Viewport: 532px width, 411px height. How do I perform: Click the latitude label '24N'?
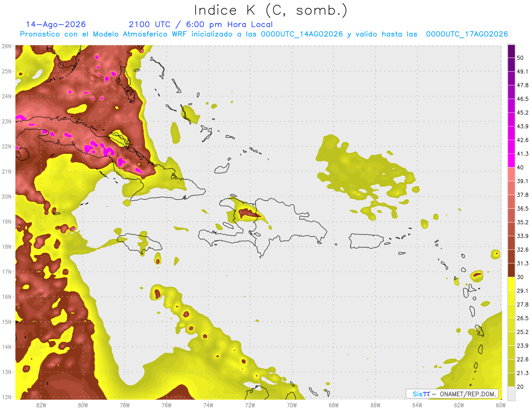7,96
